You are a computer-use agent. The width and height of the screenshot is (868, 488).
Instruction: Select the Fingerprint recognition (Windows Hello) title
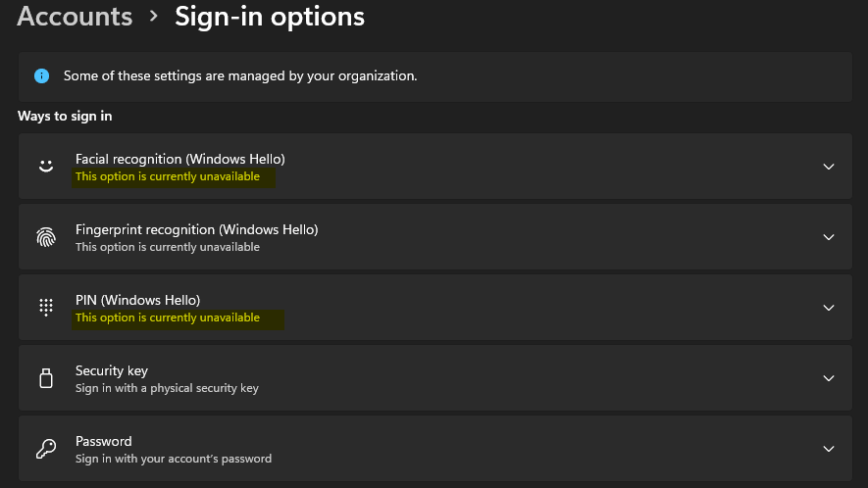196,229
